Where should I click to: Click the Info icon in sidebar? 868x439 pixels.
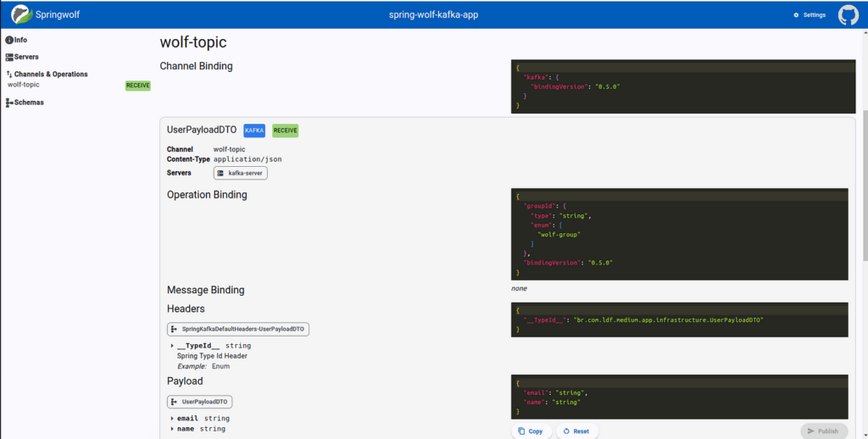9,40
